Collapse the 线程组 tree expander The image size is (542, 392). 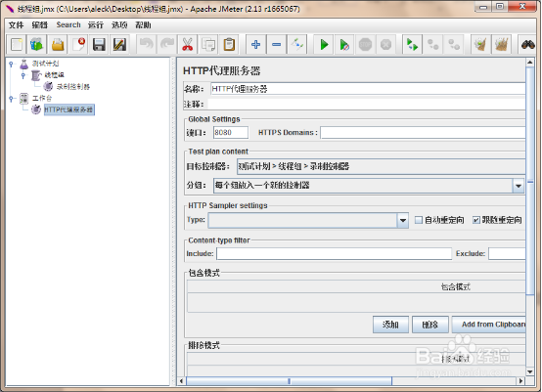click(x=23, y=75)
